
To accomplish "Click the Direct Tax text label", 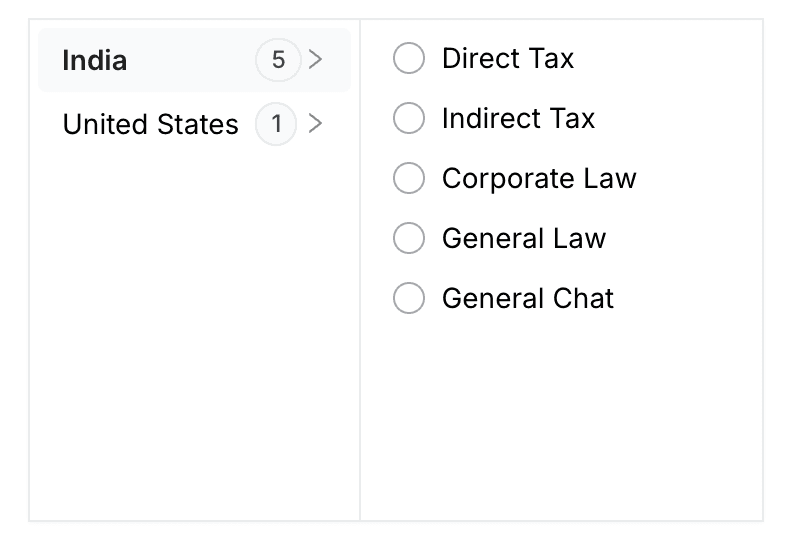I will coord(508,58).
